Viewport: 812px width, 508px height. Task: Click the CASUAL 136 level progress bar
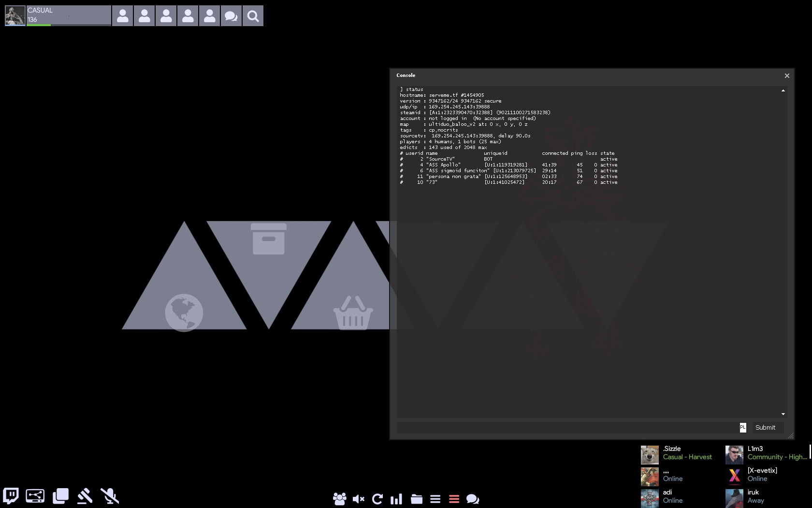coord(69,24)
